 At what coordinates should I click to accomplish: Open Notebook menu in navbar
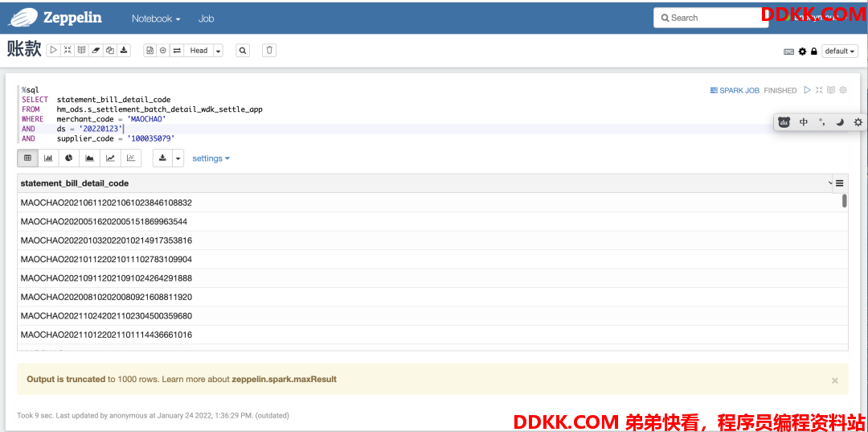(156, 19)
